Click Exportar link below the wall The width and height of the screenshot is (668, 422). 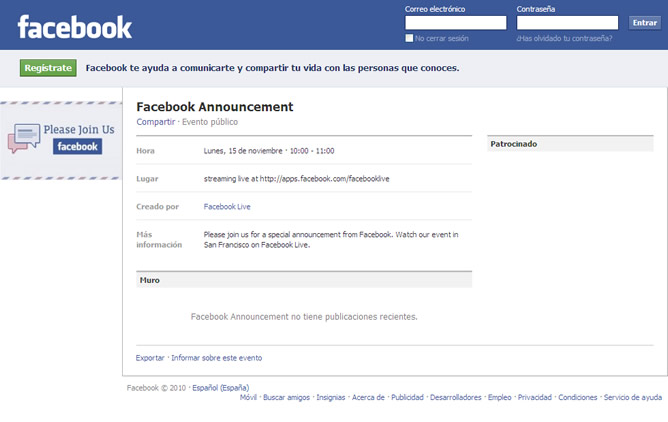point(150,358)
